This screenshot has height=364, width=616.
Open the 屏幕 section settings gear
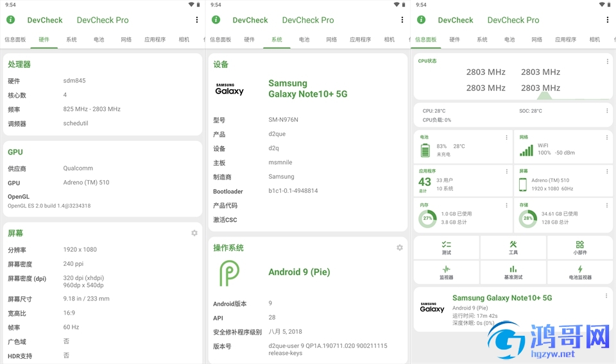tap(194, 233)
